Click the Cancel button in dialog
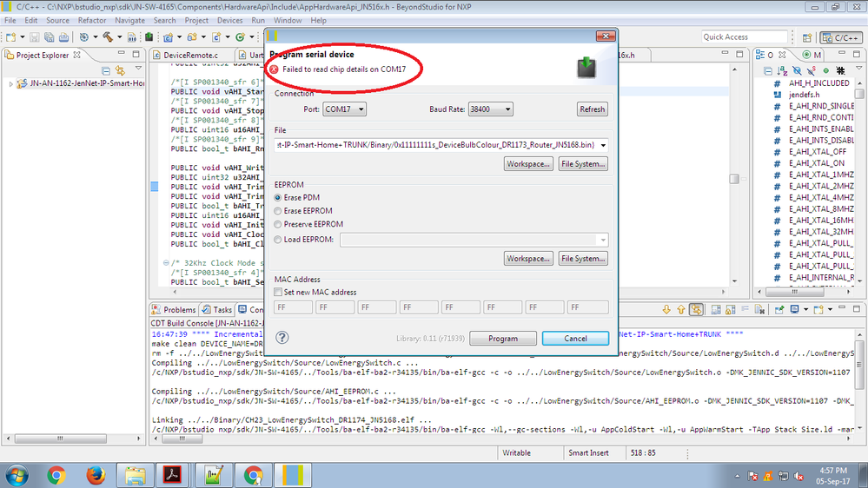 click(575, 338)
